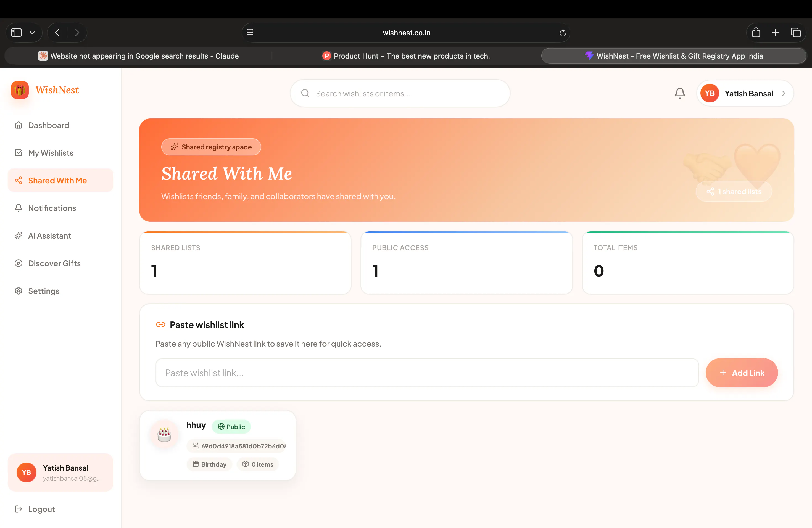
Task: Click the WishNest brand name
Action: (57, 90)
